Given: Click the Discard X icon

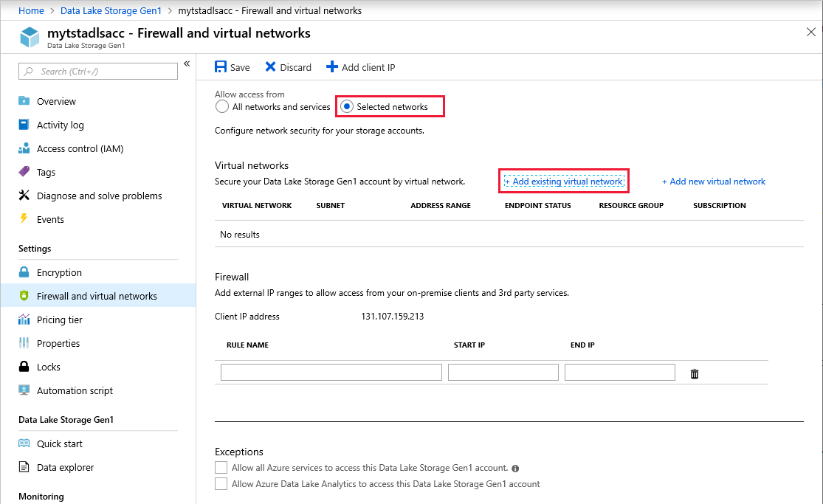Looking at the screenshot, I should (271, 67).
